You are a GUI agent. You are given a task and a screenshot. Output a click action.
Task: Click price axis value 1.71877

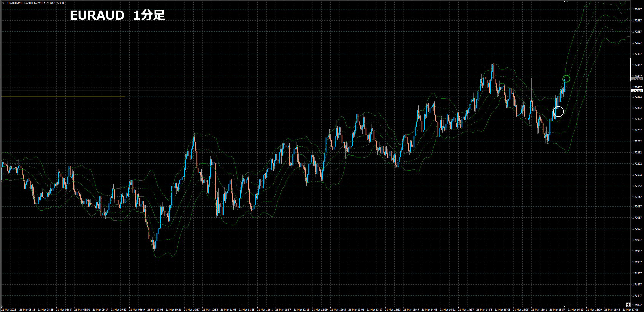(x=637, y=285)
